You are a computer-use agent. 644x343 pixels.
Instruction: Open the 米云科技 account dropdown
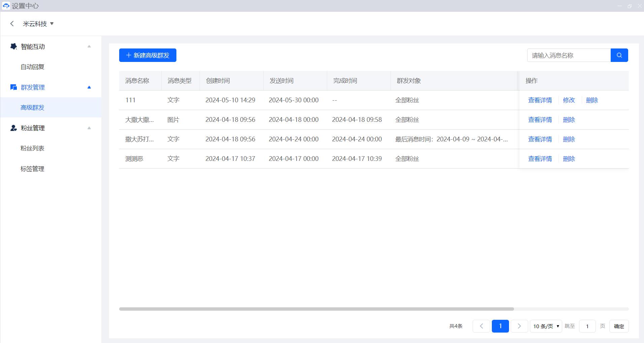pyautogui.click(x=38, y=24)
